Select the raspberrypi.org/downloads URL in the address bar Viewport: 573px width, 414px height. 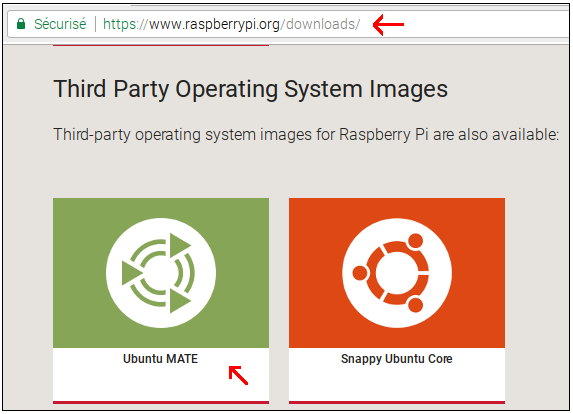coord(231,24)
